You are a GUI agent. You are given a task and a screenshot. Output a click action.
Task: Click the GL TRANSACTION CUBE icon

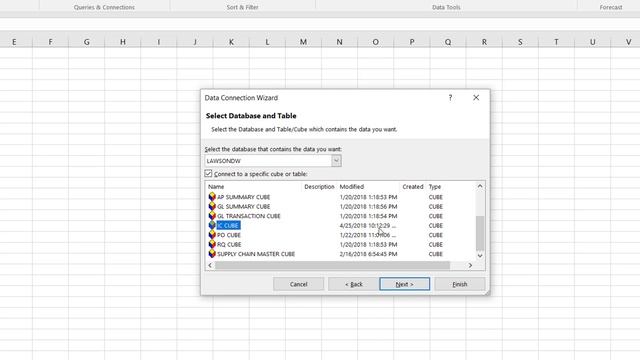(212, 216)
